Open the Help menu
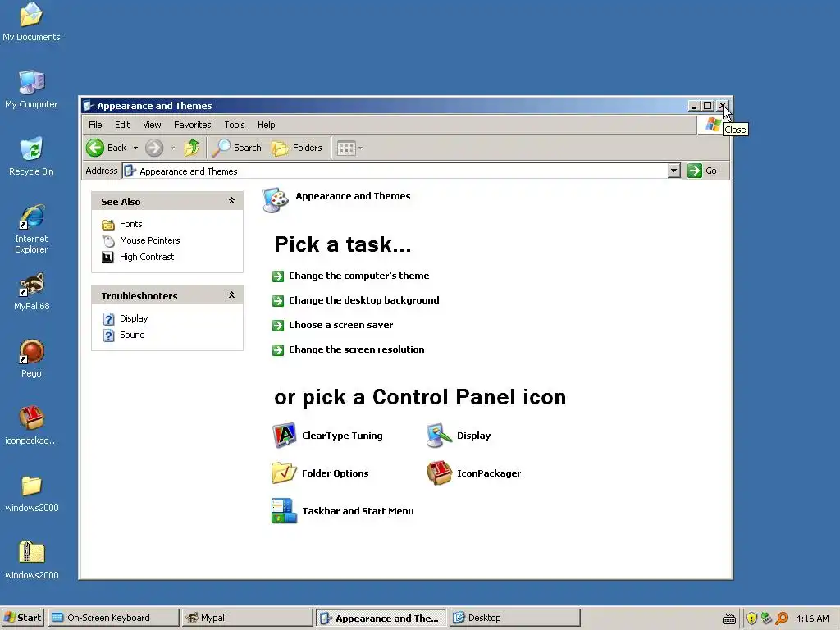840x630 pixels. tap(267, 125)
